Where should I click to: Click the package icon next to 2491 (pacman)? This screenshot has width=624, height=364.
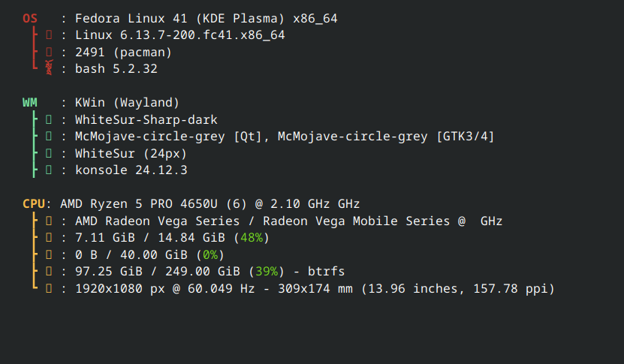pyautogui.click(x=49, y=52)
